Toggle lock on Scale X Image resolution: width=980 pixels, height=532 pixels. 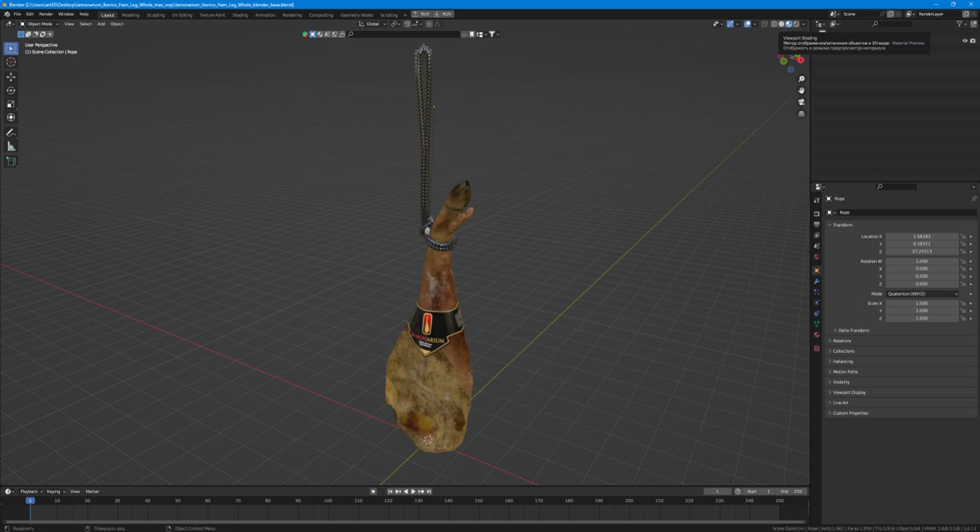pos(963,303)
